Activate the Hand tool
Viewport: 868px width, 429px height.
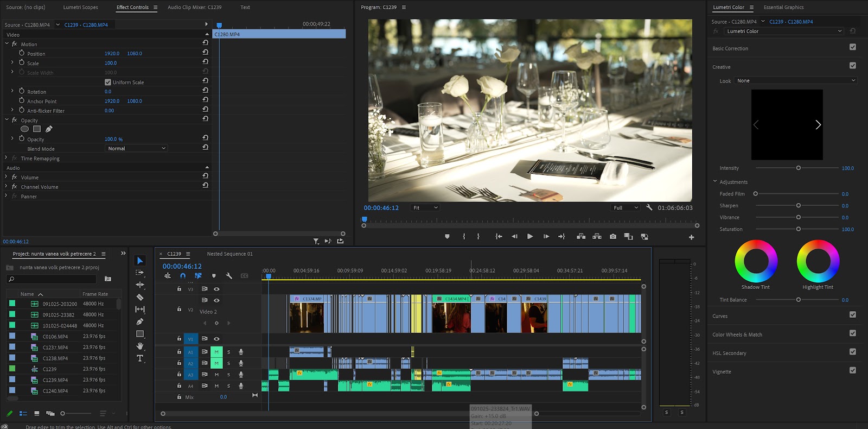(x=140, y=346)
